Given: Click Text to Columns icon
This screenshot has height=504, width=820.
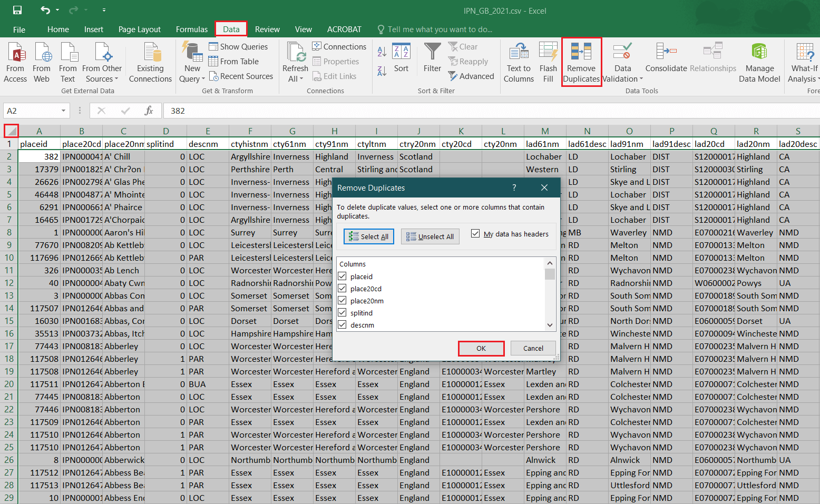Looking at the screenshot, I should (x=519, y=63).
